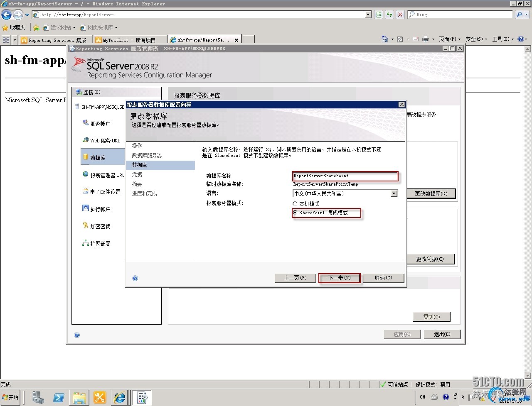Close the sh-fm-app/ReportServer tab

point(236,40)
